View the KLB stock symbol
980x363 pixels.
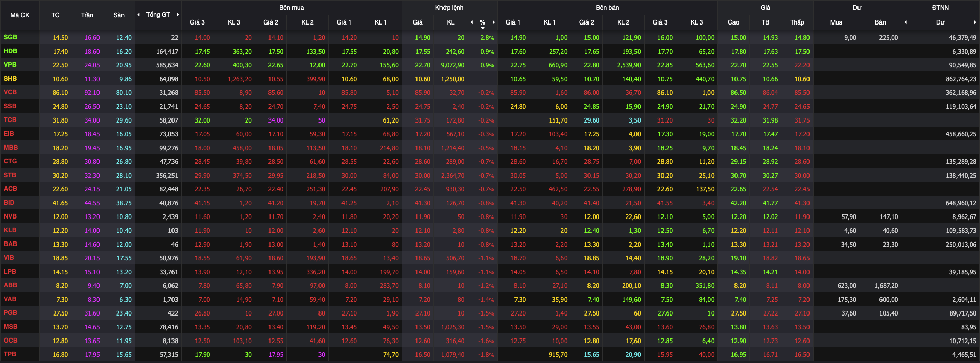click(x=10, y=230)
